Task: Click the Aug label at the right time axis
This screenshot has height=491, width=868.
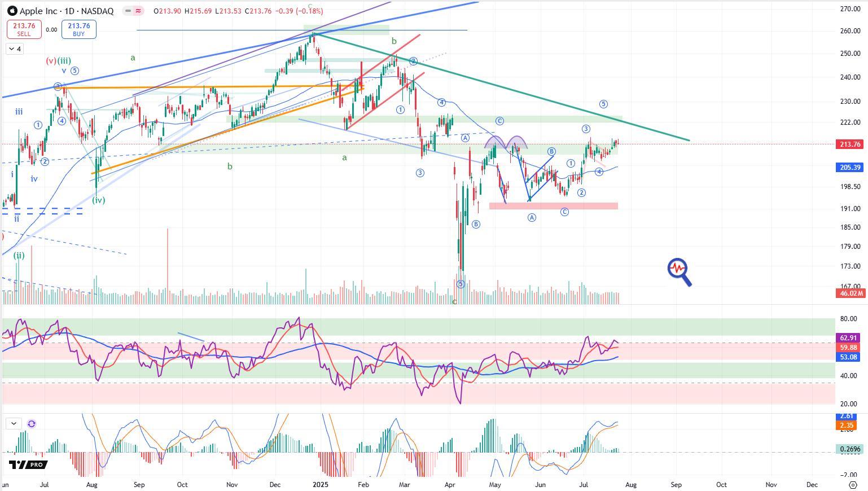Action: (631, 485)
